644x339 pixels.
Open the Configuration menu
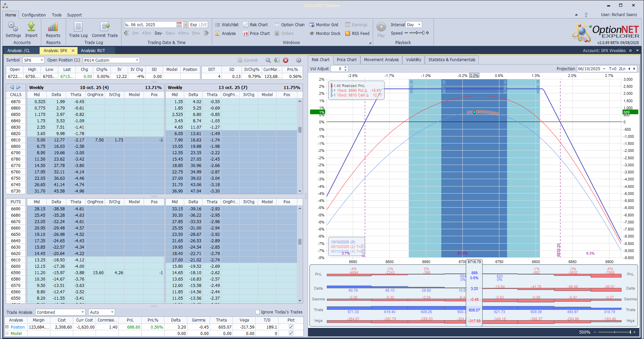pos(34,15)
